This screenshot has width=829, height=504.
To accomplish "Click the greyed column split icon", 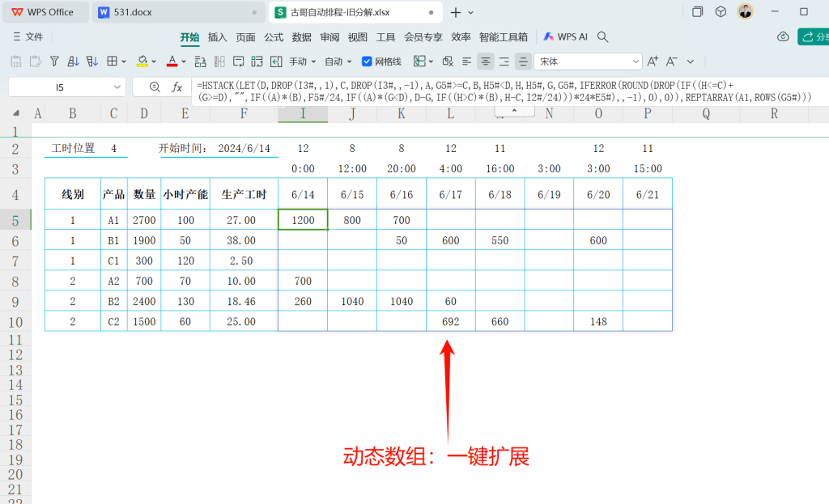I will pyautogui.click(x=219, y=61).
